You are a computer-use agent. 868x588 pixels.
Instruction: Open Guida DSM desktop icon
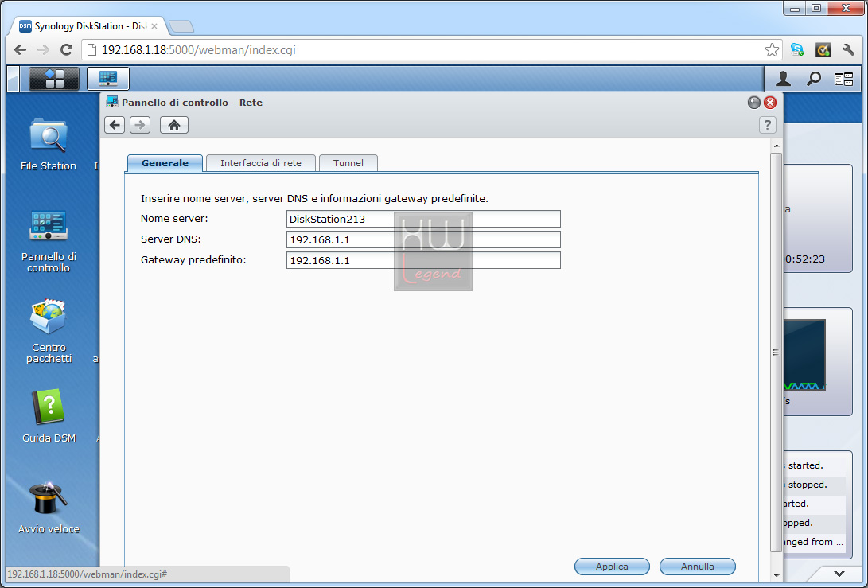[x=49, y=416]
